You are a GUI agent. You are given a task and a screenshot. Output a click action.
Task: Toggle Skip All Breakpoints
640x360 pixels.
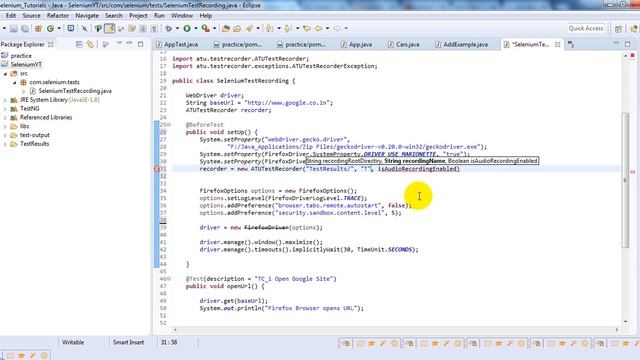[x=84, y=28]
